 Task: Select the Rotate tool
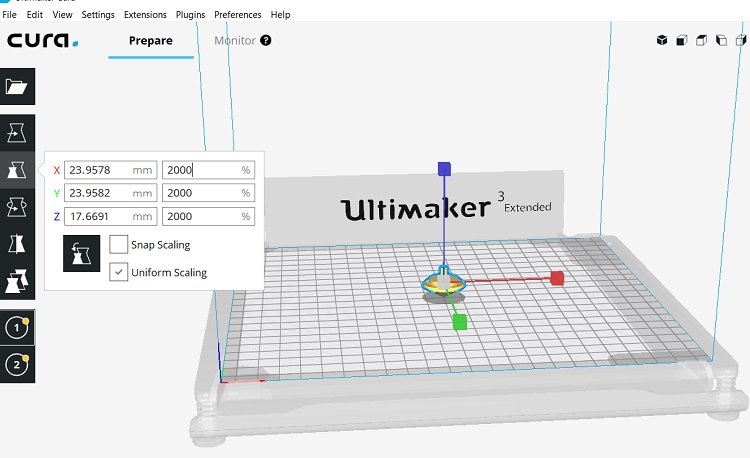(x=17, y=207)
